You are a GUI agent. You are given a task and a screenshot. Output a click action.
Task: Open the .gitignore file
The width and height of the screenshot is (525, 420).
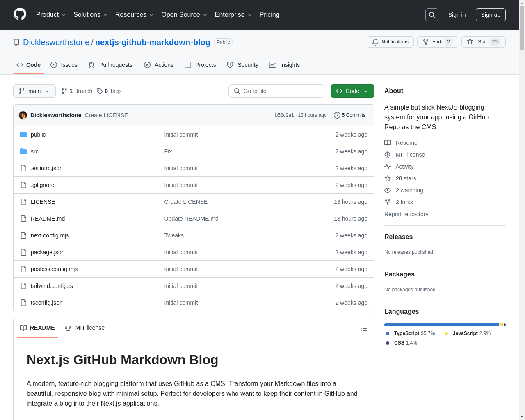[x=42, y=185]
